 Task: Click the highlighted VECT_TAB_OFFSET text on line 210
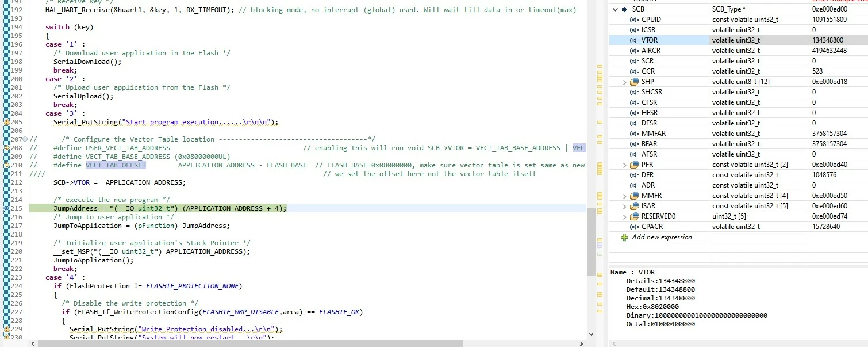[x=116, y=165]
